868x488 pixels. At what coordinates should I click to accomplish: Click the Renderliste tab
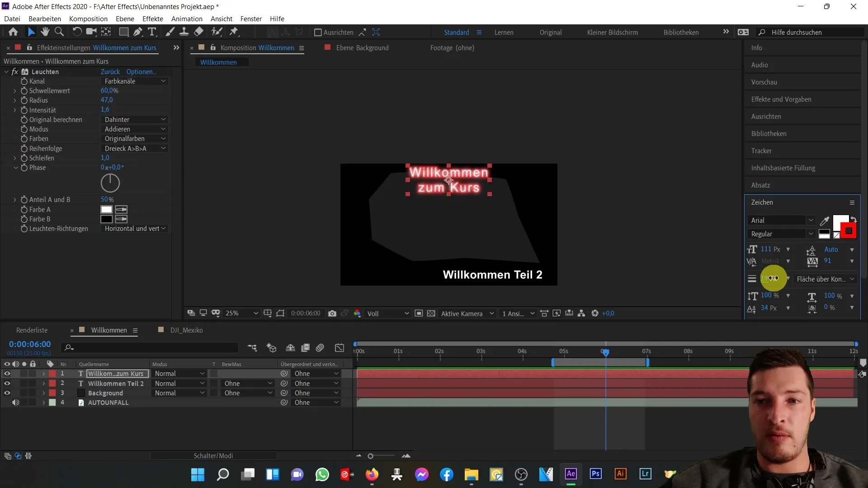click(32, 330)
